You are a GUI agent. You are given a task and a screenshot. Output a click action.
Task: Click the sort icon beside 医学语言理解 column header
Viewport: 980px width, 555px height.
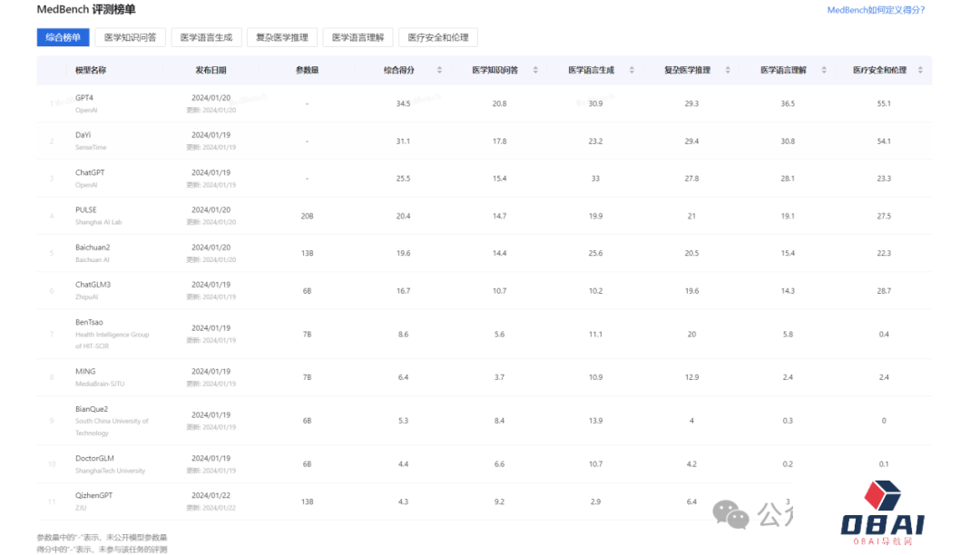[x=824, y=70]
